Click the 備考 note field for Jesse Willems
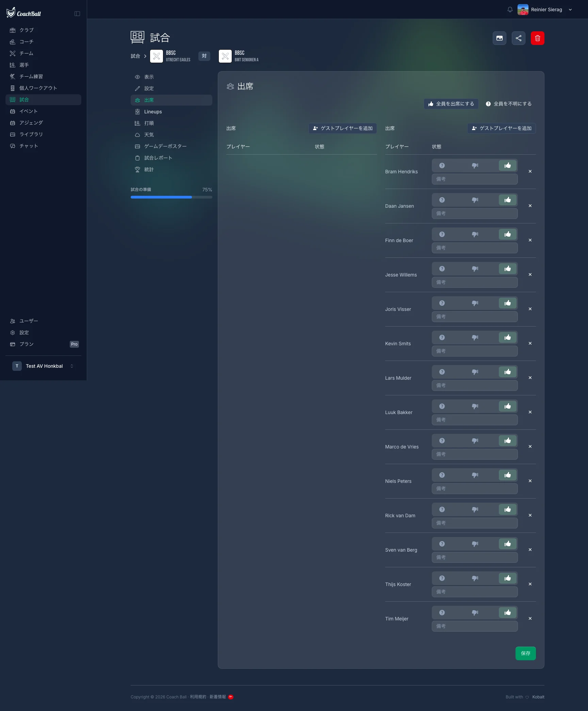Viewport: 588px width, 711px height. 474,282
